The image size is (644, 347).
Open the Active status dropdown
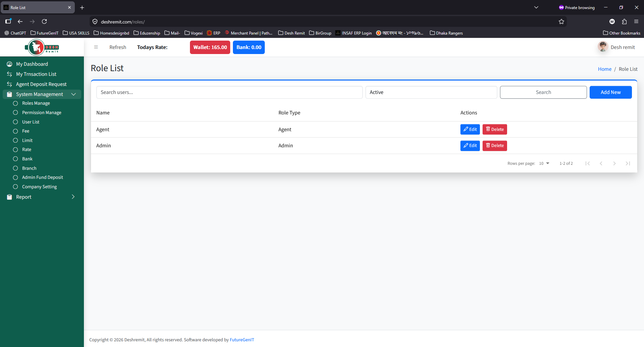[x=431, y=92]
